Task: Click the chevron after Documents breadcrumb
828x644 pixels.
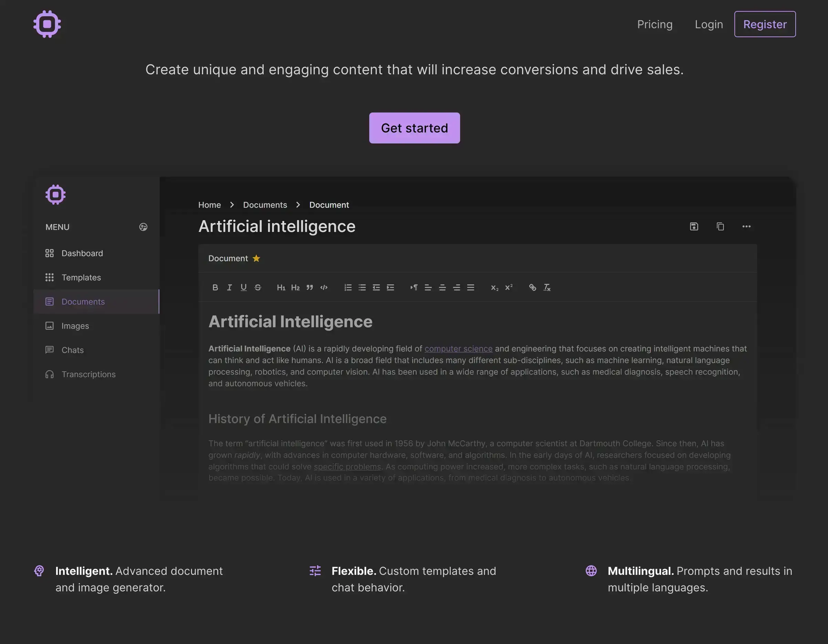Action: pos(298,205)
